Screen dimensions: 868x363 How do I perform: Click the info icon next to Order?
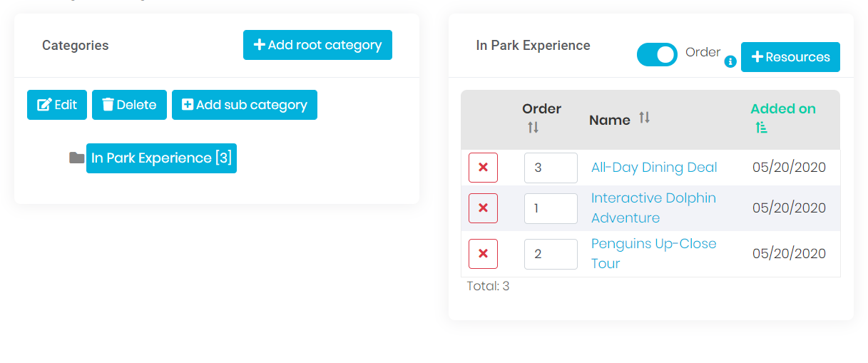click(730, 62)
